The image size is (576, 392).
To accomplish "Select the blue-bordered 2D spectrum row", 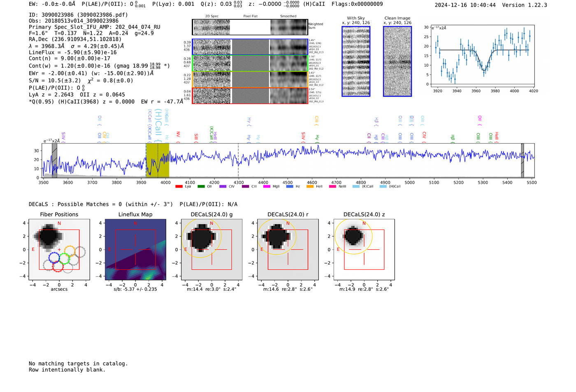I will coord(250,47).
